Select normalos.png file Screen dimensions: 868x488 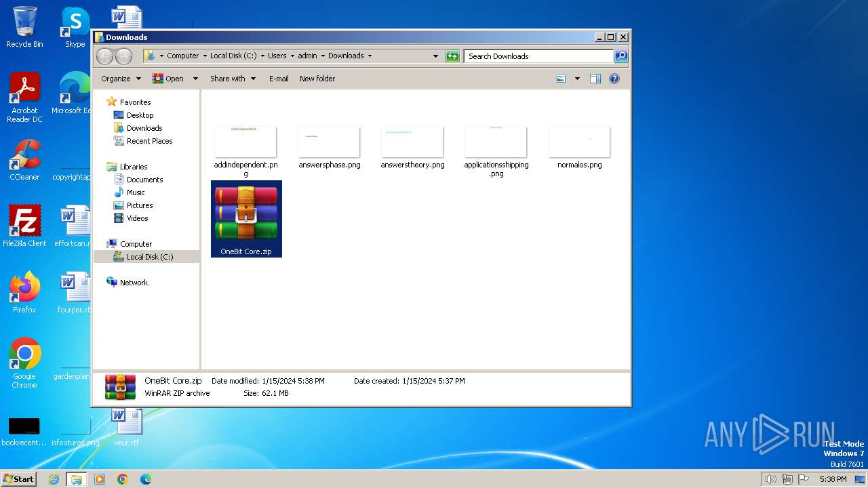pos(579,148)
